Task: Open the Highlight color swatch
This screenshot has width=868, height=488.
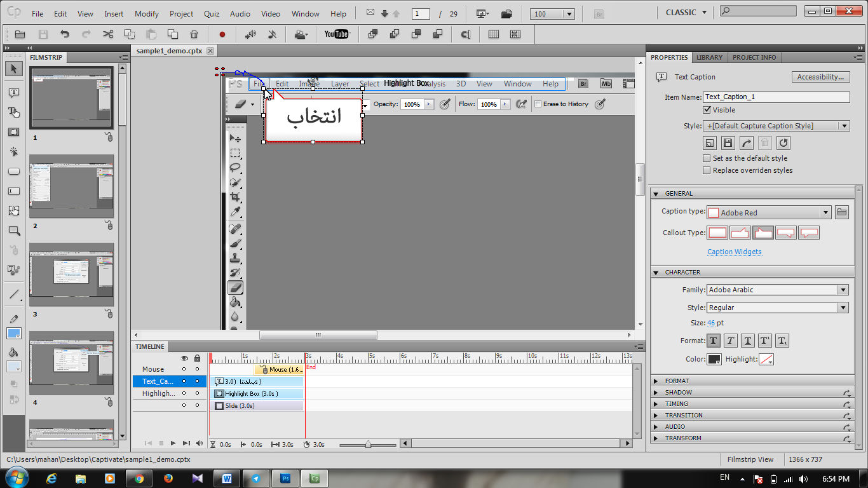Action: 766,359
